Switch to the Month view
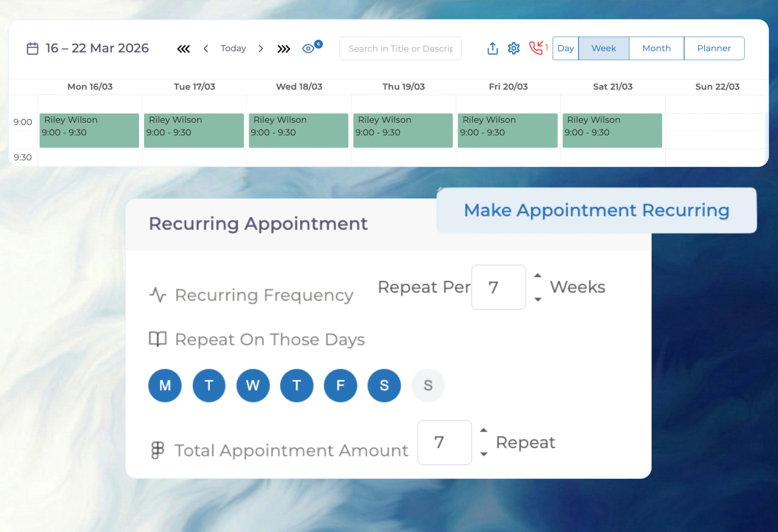Viewport: 778px width, 532px height. [x=656, y=48]
